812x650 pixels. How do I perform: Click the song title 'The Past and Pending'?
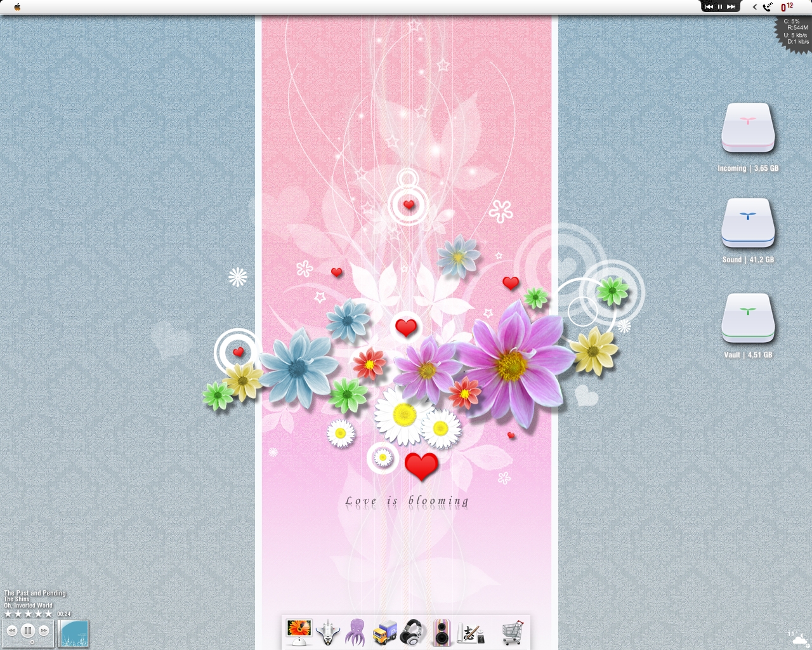35,593
